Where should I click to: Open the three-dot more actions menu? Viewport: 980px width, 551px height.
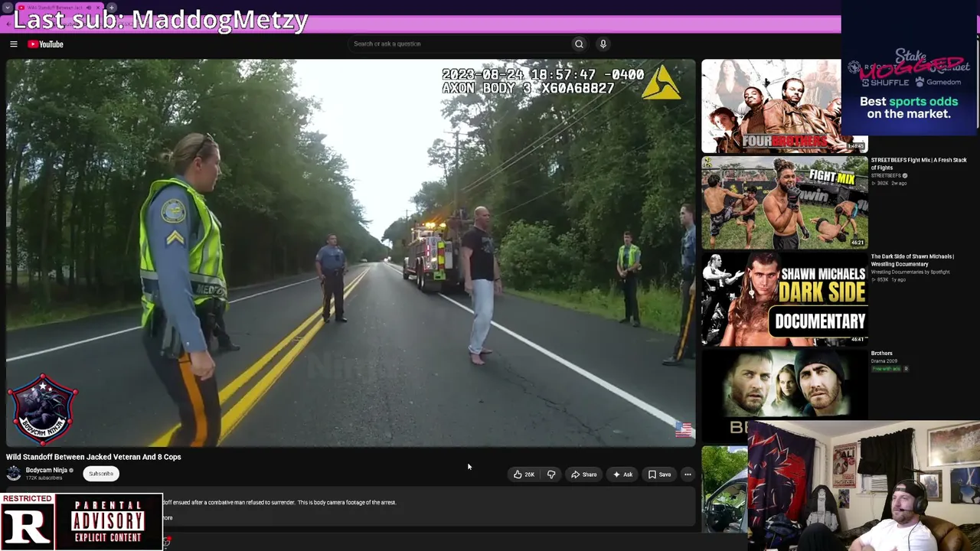688,474
